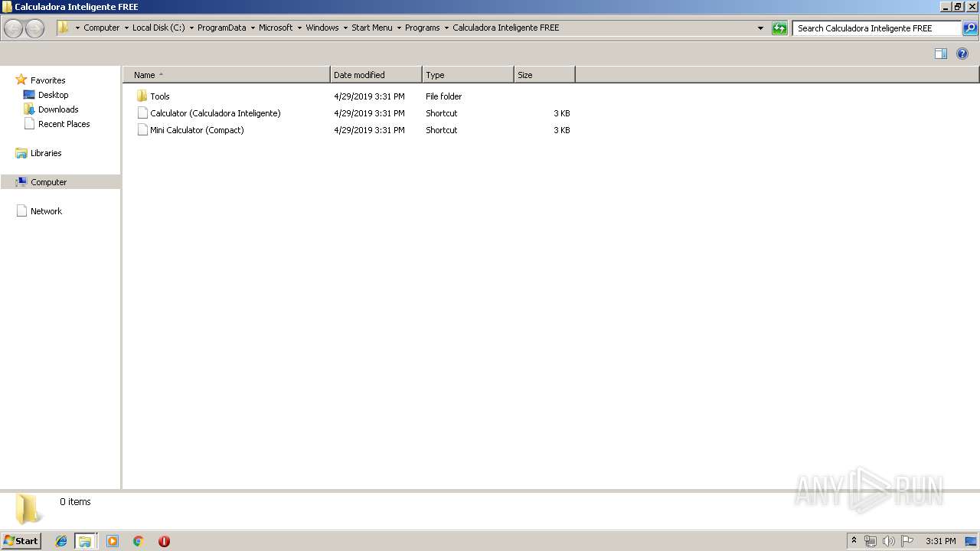980x551 pixels.
Task: Open the Action Center flag icon
Action: [907, 541]
